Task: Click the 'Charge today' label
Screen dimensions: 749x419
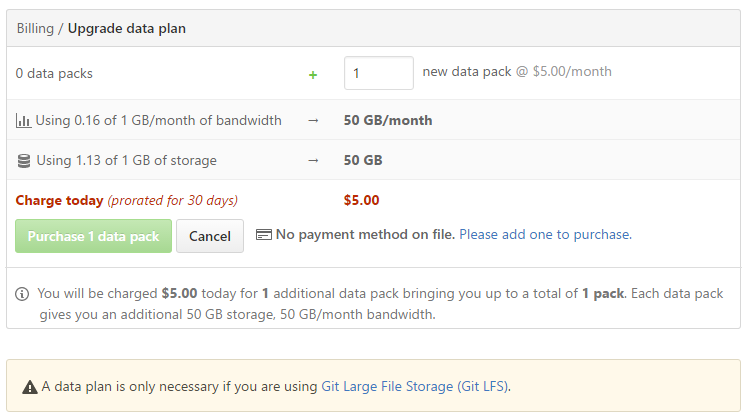Action: [60, 200]
